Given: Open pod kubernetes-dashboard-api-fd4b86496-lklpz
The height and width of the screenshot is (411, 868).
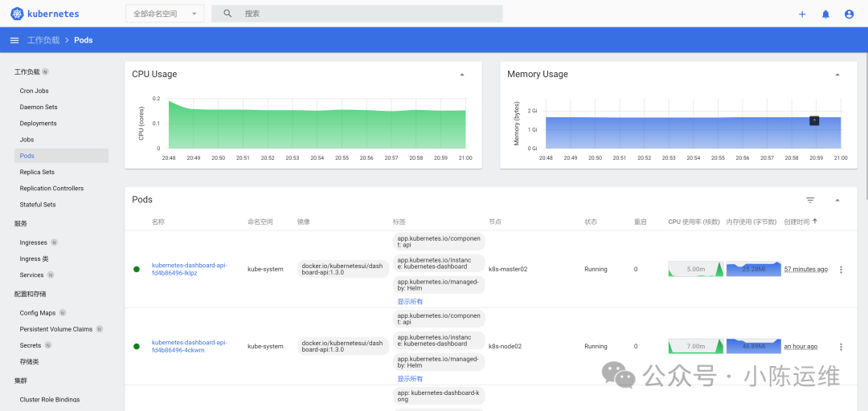Looking at the screenshot, I should pyautogui.click(x=190, y=269).
